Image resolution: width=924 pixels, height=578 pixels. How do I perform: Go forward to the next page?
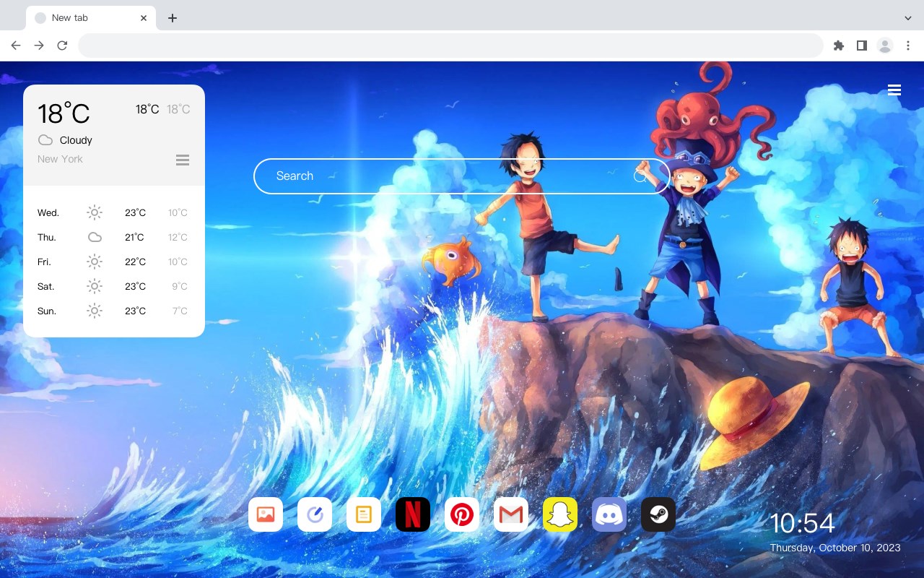pos(39,46)
